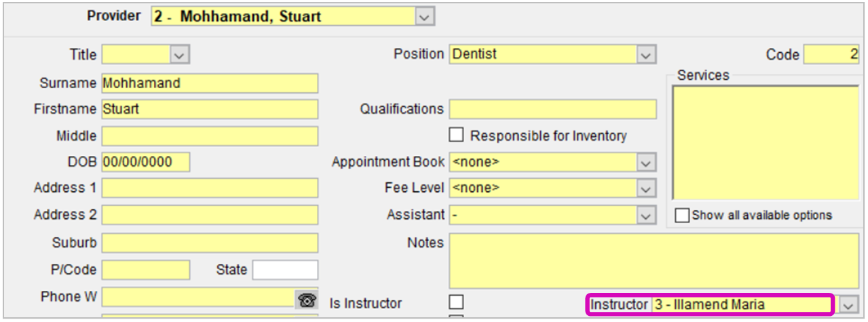Select the Firstname field with Stuart
The width and height of the screenshot is (868, 322).
point(210,109)
